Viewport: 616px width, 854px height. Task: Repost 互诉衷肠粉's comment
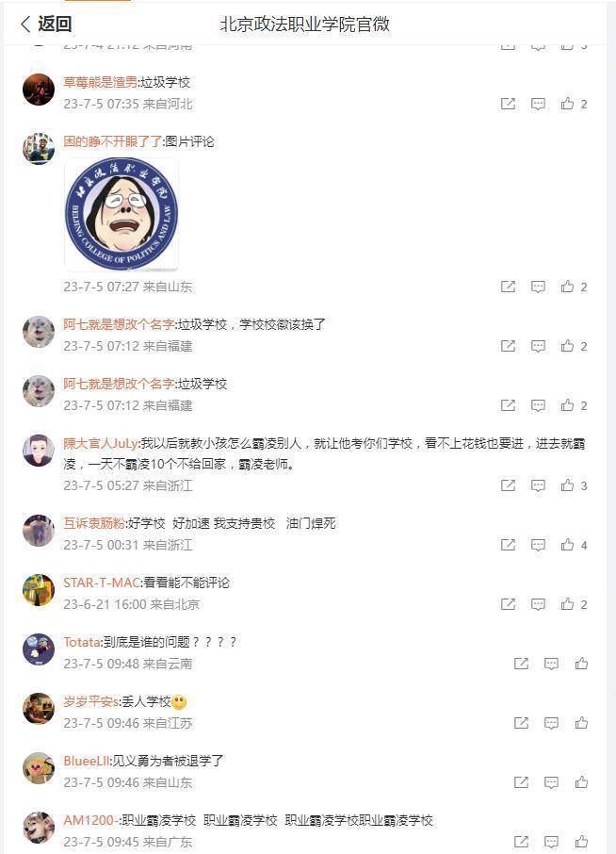(508, 545)
